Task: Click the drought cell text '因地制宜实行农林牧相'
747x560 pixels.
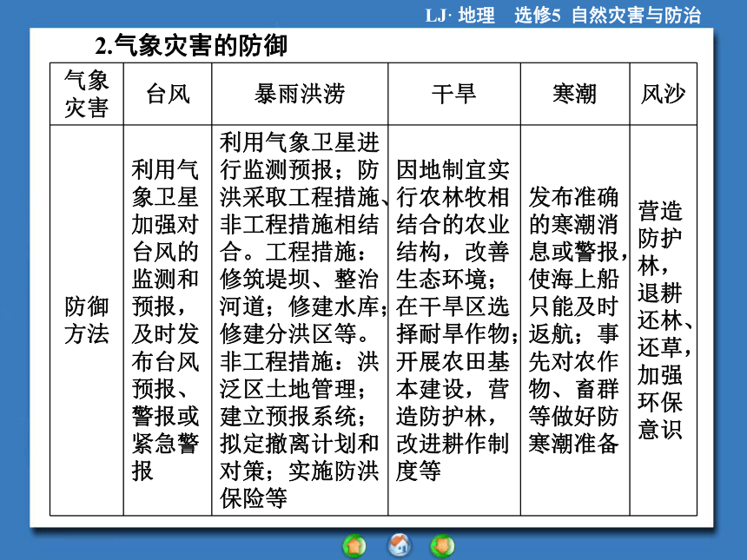Action: (x=453, y=183)
